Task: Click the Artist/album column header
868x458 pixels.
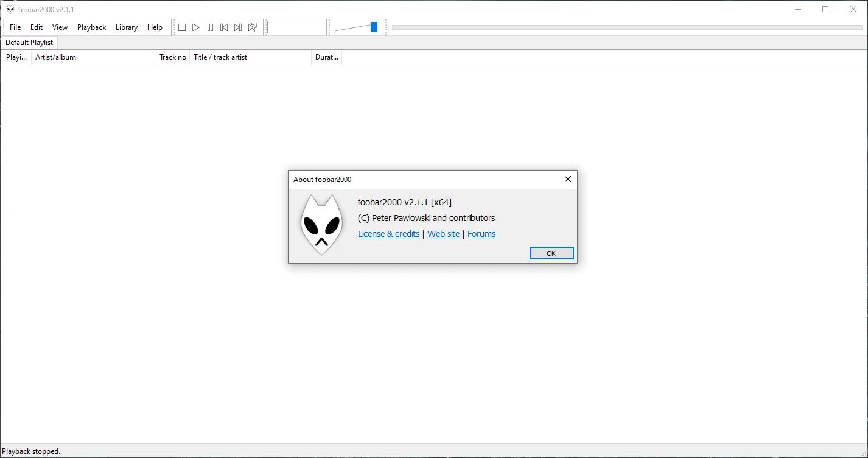Action: point(93,57)
